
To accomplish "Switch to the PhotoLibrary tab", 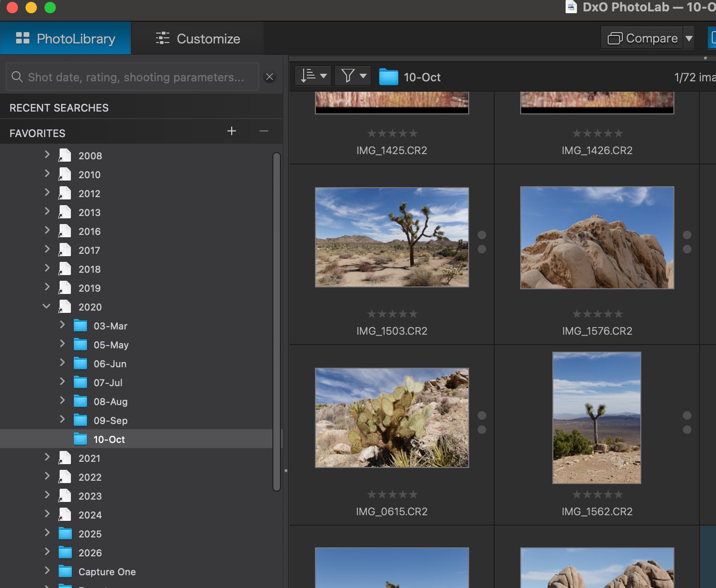I will click(x=66, y=39).
